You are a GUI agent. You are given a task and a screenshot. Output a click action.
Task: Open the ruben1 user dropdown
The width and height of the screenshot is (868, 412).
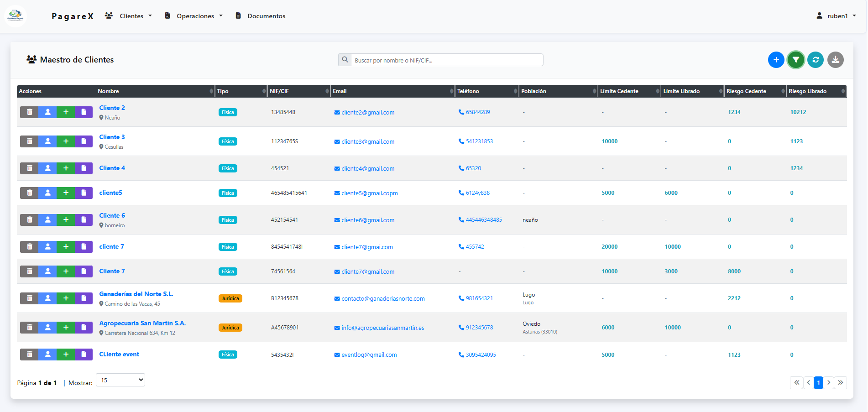[837, 16]
